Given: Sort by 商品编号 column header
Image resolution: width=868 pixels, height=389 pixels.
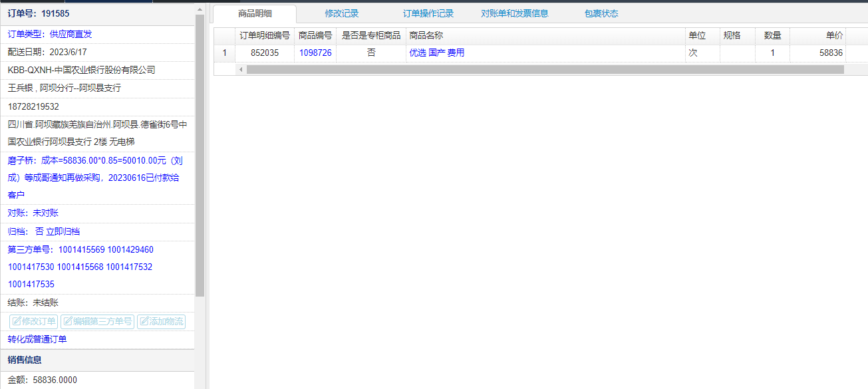Looking at the screenshot, I should [x=315, y=36].
